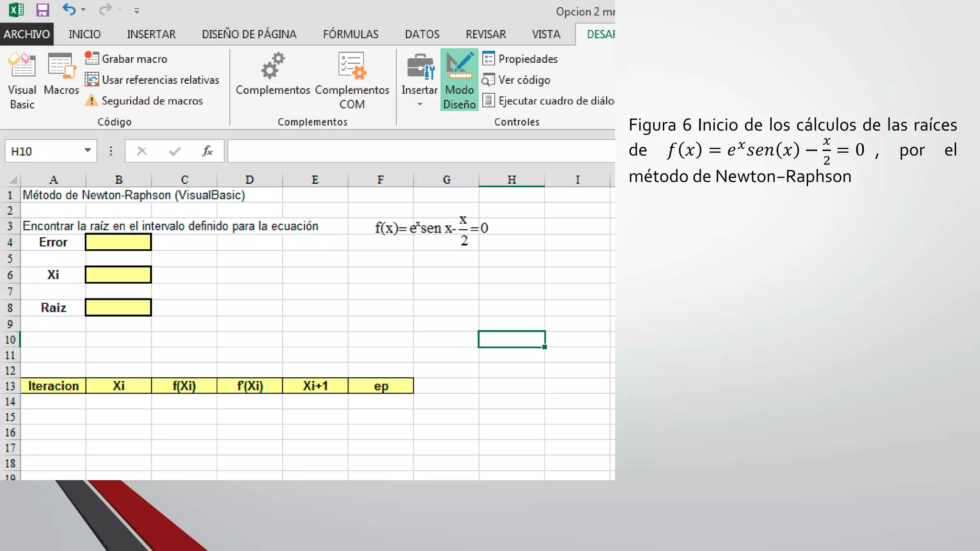The image size is (980, 551).
Task: Click the Error label cell
Action: pos(53,242)
